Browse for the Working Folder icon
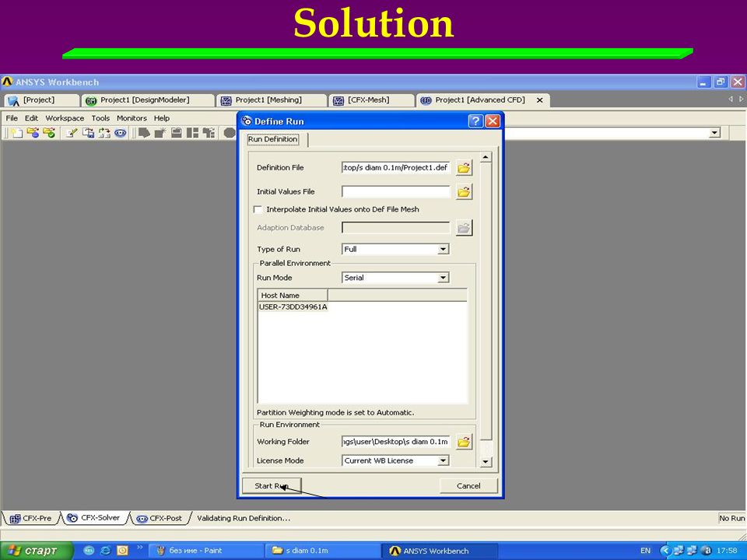This screenshot has height=560, width=747. (x=464, y=442)
